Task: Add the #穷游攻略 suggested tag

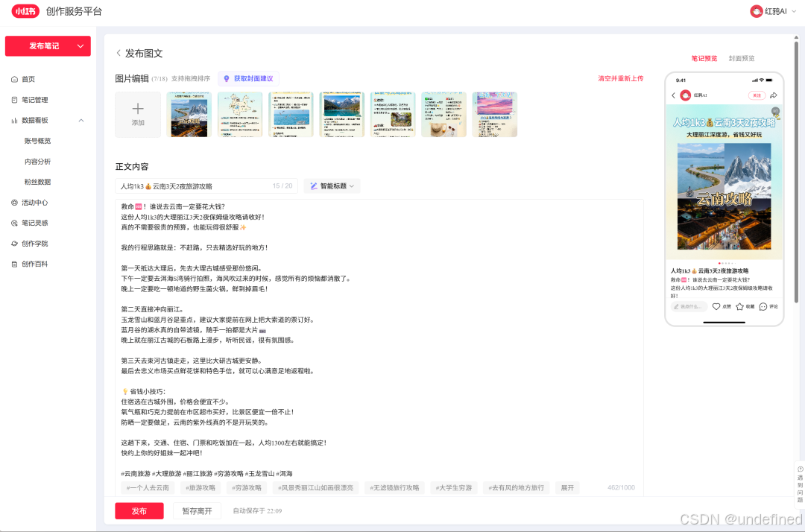Action: point(247,487)
